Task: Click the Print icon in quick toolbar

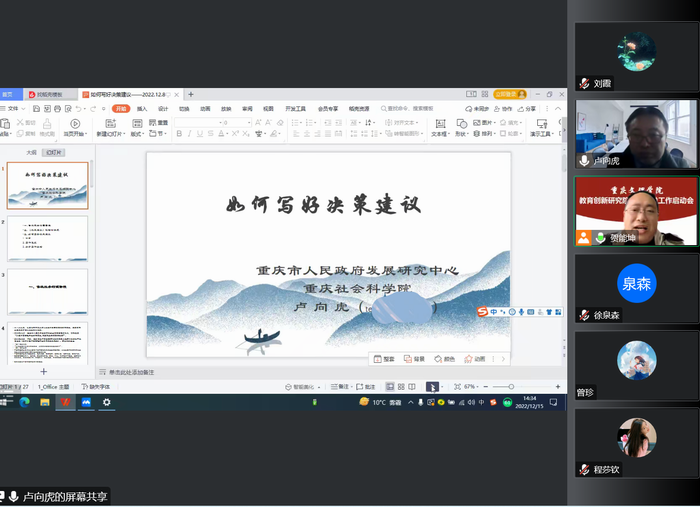Action: (x=58, y=108)
